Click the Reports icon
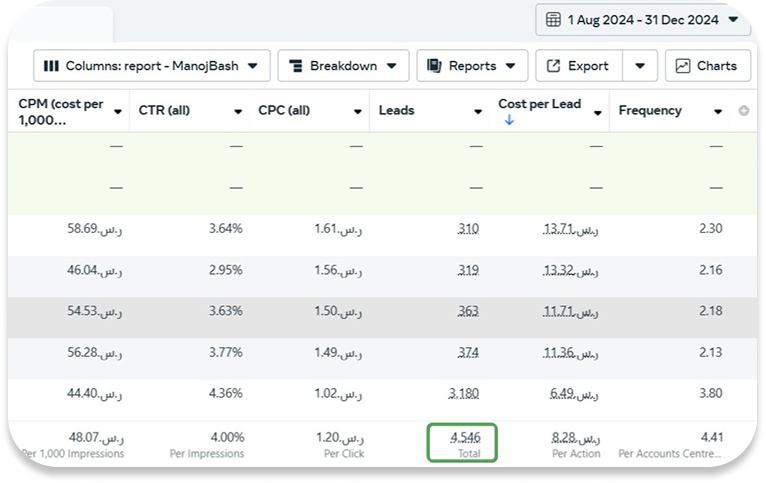This screenshot has width=766, height=483. (x=434, y=66)
